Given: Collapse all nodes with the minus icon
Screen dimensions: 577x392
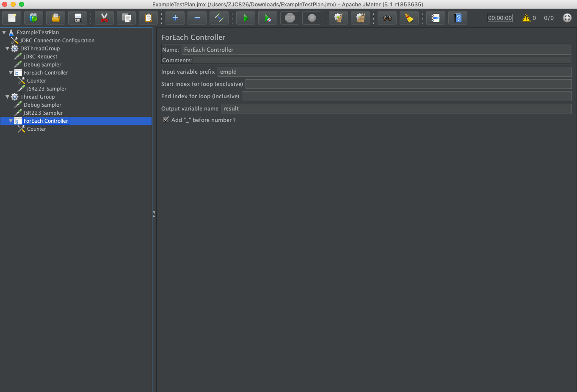Looking at the screenshot, I should click(x=197, y=18).
